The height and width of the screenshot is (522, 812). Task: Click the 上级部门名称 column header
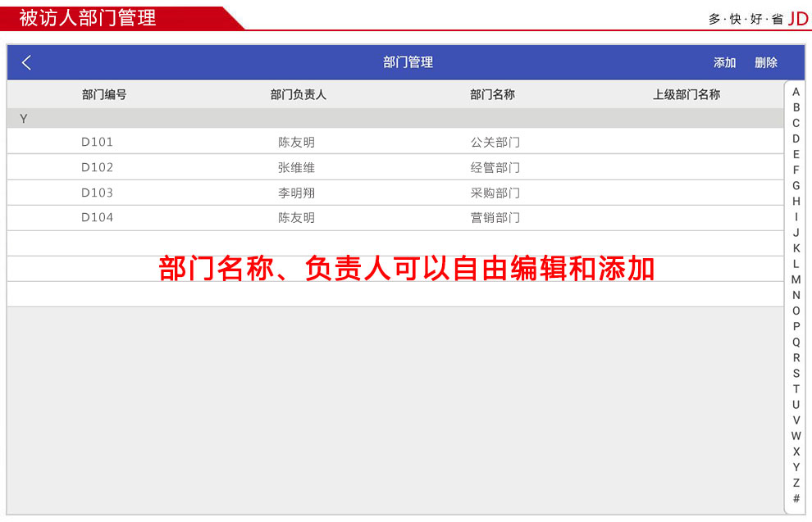coord(686,94)
